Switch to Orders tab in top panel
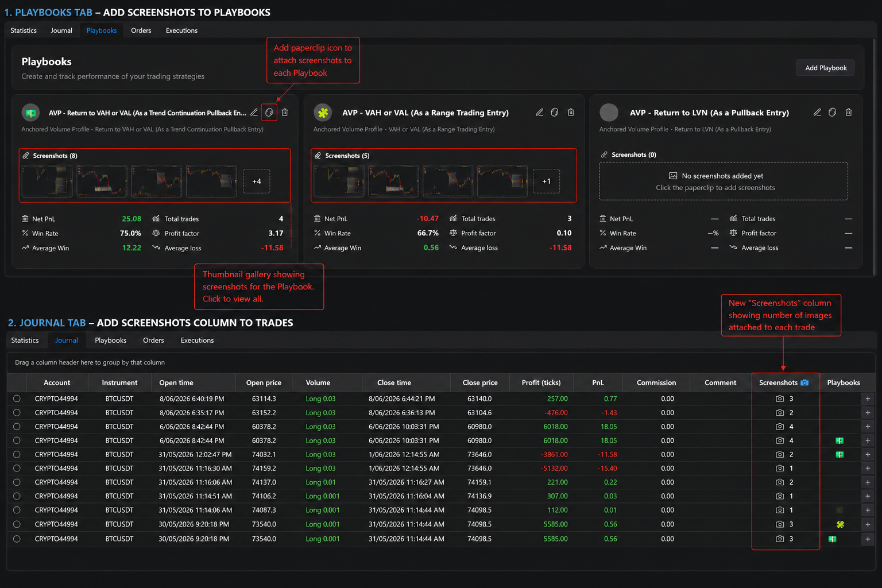882x588 pixels. (141, 30)
